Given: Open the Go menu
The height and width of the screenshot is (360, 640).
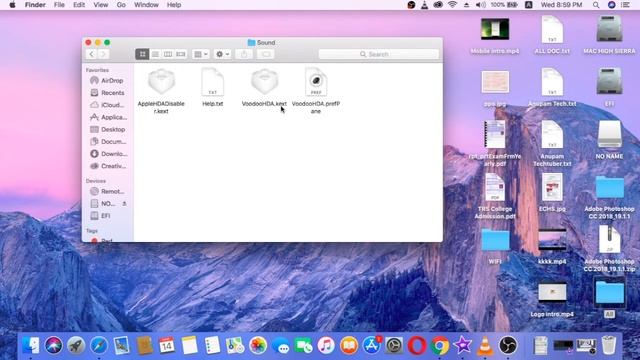Looking at the screenshot, I should tap(121, 5).
